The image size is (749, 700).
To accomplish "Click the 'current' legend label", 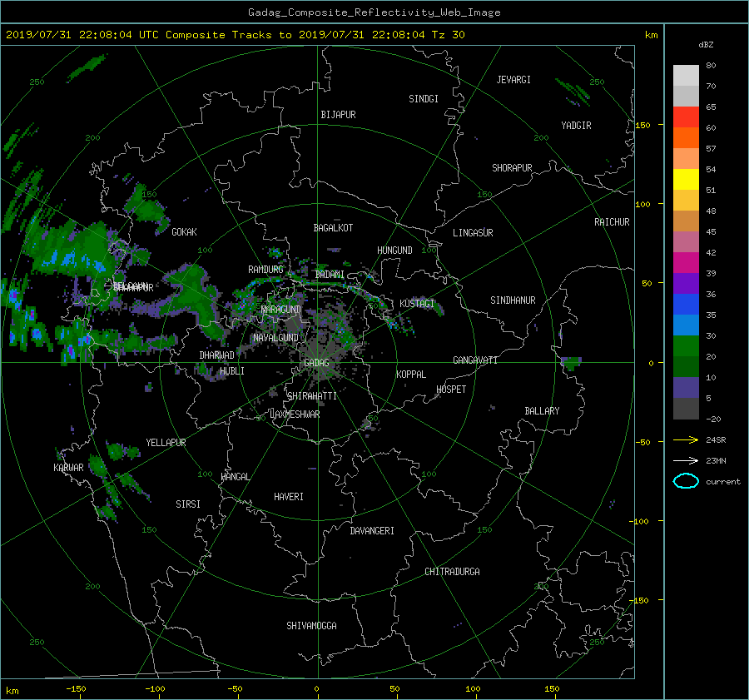I will click(722, 482).
